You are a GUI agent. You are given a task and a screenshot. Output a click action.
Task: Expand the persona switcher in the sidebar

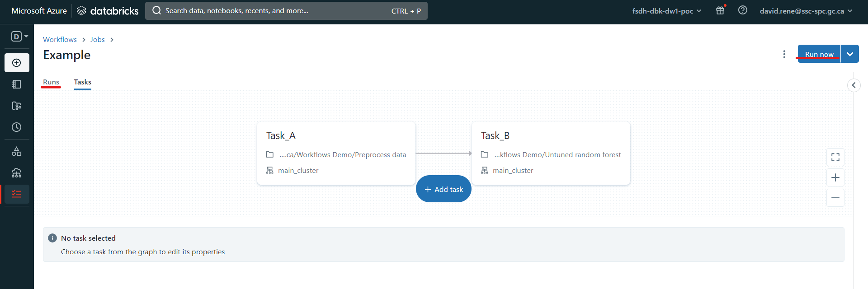[19, 36]
